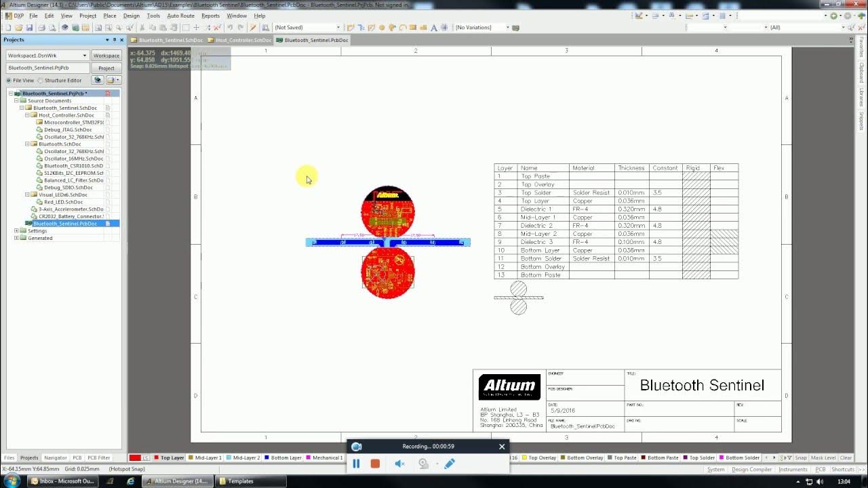Image resolution: width=868 pixels, height=488 pixels.
Task: Click the Bluetooth_Sentinel.PrjPcb project field
Action: (47, 68)
